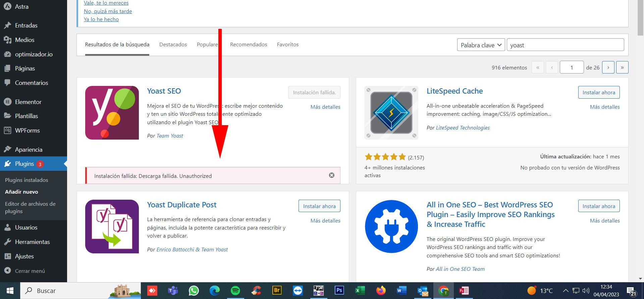Open Enrico Battocchi & Team Yoast link
The image size is (644, 299).
pyautogui.click(x=192, y=250)
